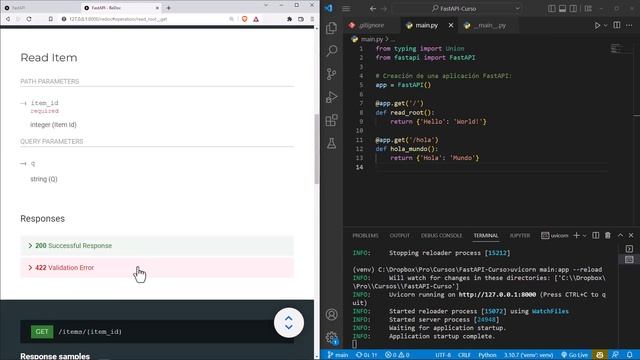Screen dimensions: 640x360
Task: Click main.py in the editor breadcrumb
Action: tap(371, 39)
